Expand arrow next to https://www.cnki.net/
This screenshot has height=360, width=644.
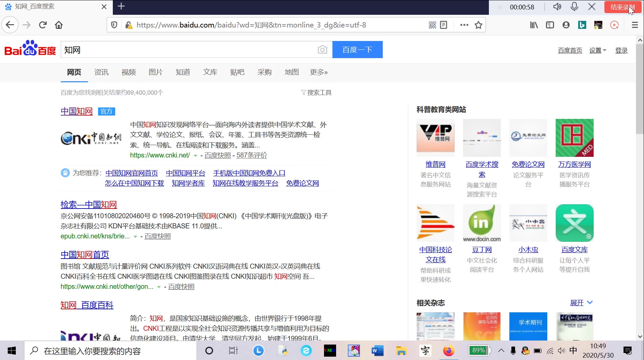click(195, 156)
